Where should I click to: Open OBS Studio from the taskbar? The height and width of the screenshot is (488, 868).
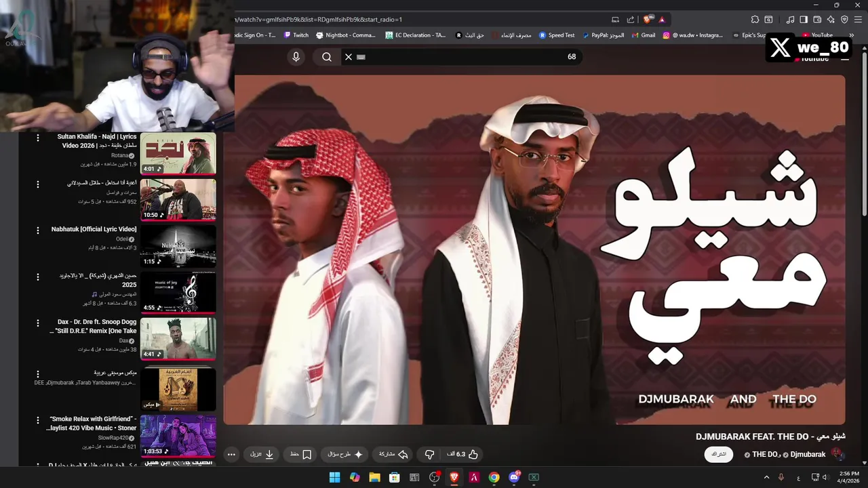435,477
